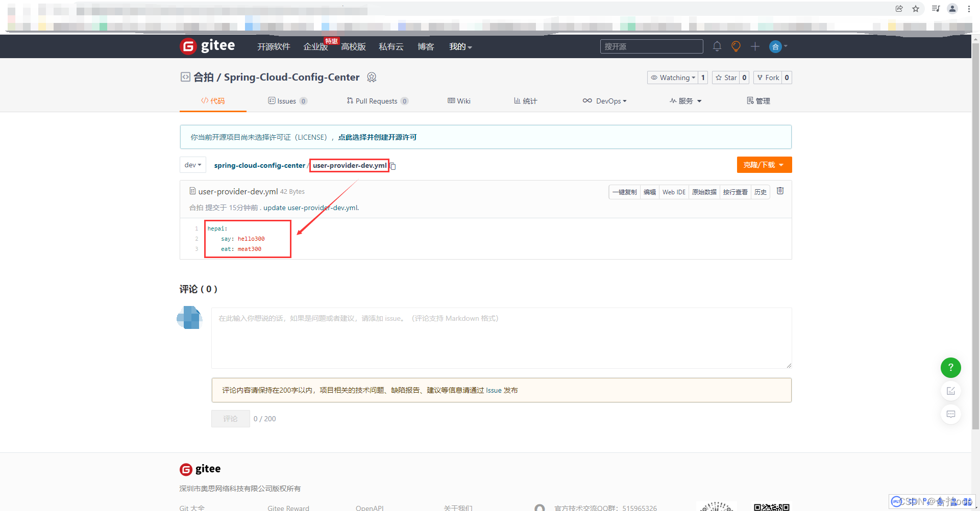Viewport: 980px width, 511px height.
Task: Click the footer Gitee logo
Action: tap(200, 469)
